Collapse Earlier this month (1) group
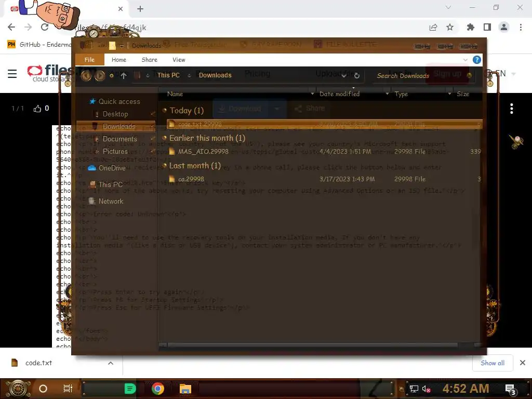The image size is (532, 399). 165,138
